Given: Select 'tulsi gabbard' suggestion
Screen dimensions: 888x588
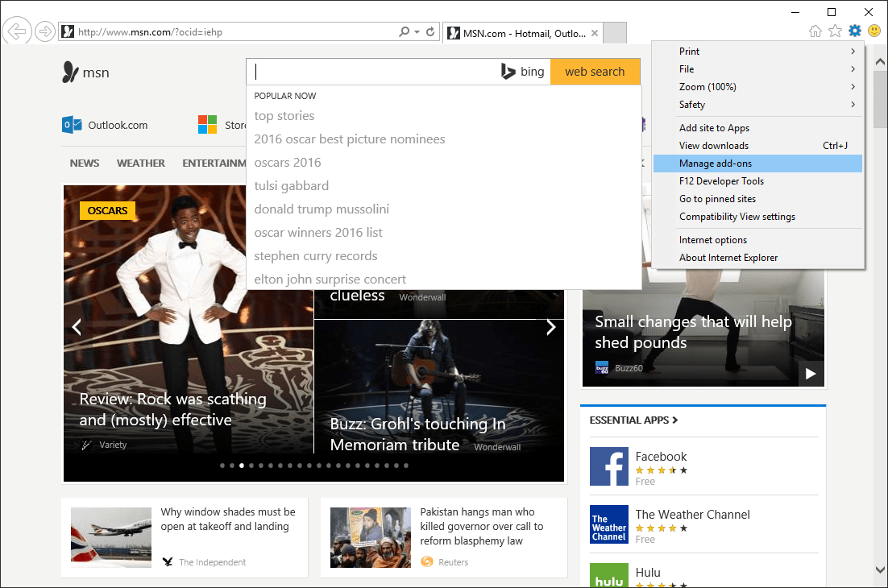Looking at the screenshot, I should pos(291,185).
